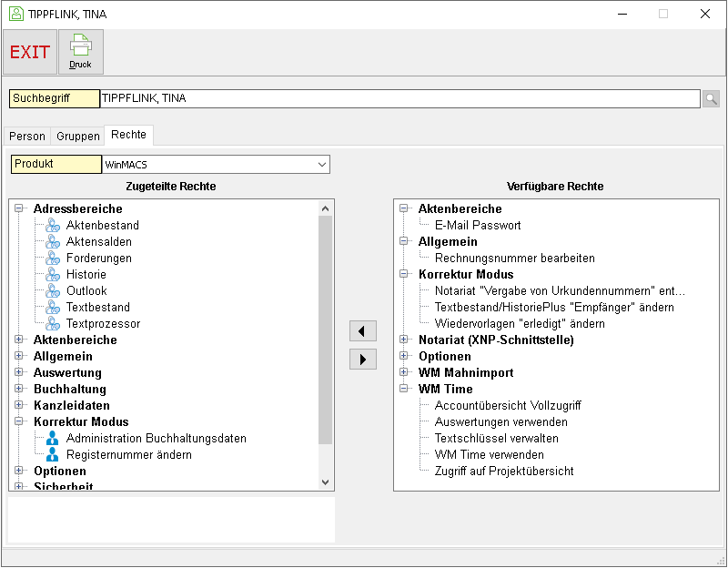Click the magnifier search icon beside Suchbegriff
The height and width of the screenshot is (568, 728).
coord(711,98)
